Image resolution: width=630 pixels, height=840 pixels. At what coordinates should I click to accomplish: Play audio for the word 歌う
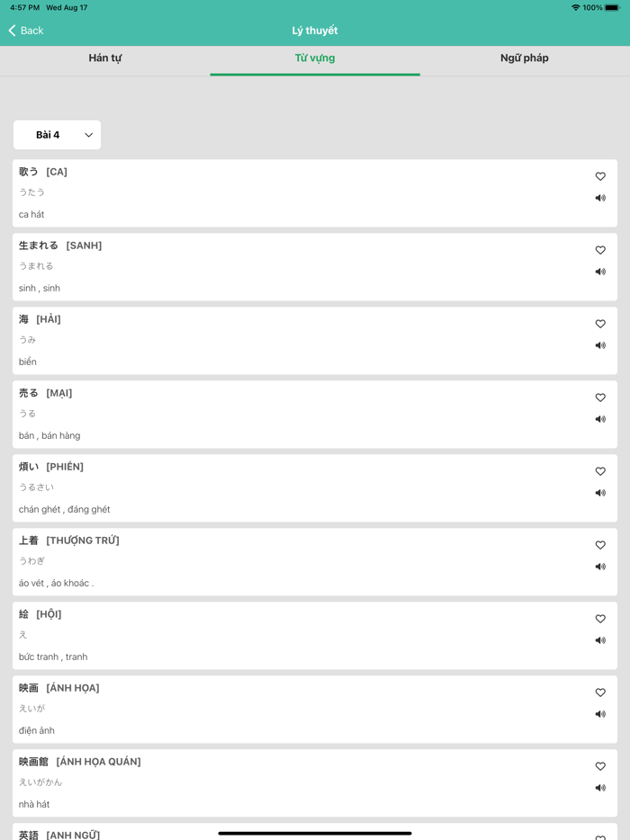[600, 197]
